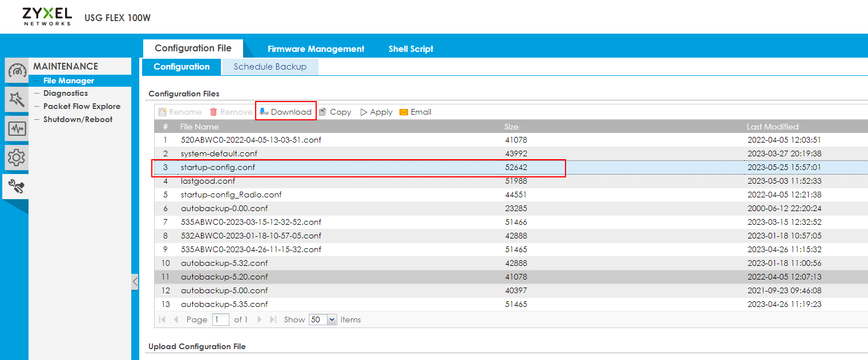The image size is (868, 360).
Task: Select the Maintenance tools sidebar icon
Action: pyautogui.click(x=16, y=186)
